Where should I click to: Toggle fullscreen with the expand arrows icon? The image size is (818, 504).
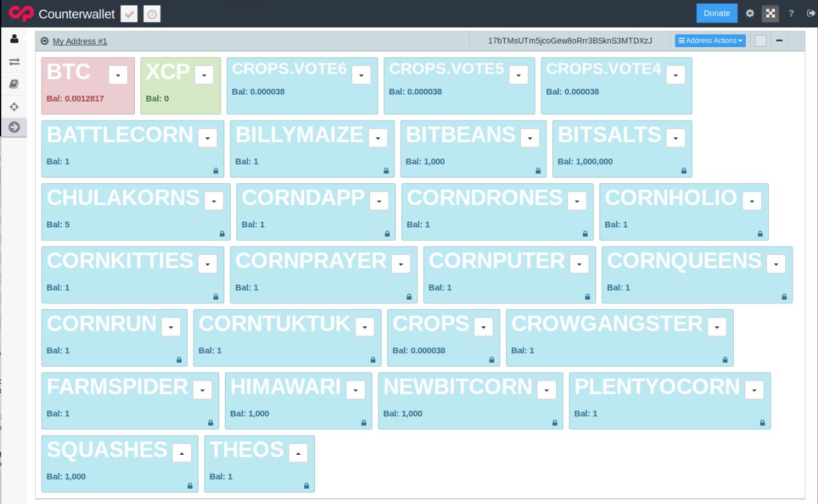click(x=770, y=13)
